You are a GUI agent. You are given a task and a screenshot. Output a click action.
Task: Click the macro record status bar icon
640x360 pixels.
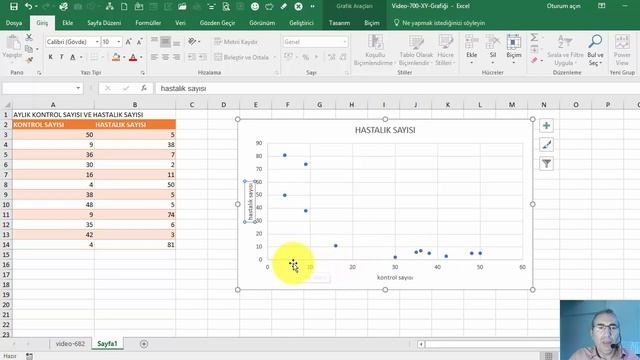(29, 356)
